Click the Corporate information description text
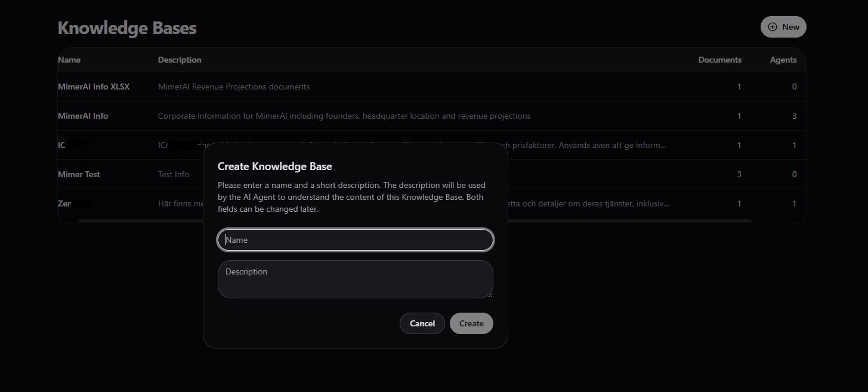The image size is (868, 392). (344, 116)
